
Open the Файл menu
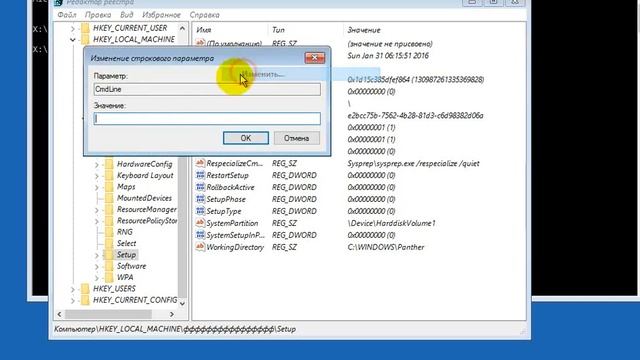pyautogui.click(x=67, y=15)
